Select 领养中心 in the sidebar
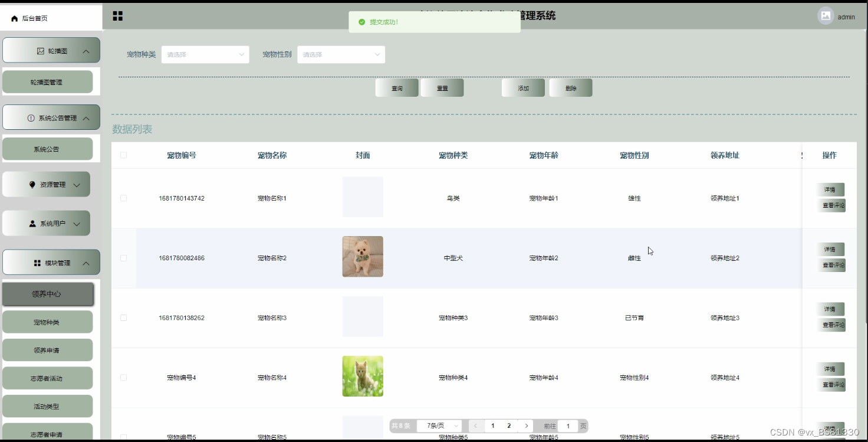Screen dimensions: 868x442 coord(47,294)
